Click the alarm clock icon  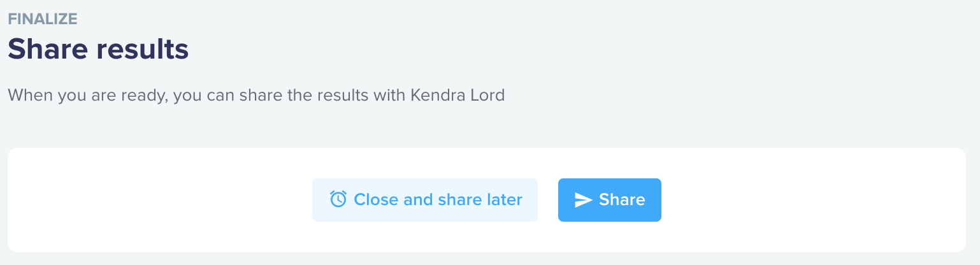[338, 199]
